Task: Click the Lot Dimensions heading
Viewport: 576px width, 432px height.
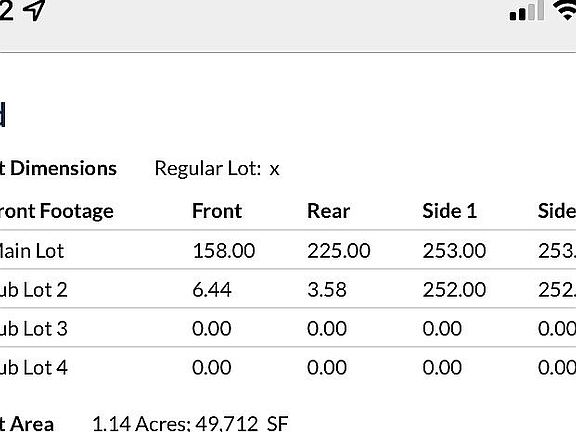Action: [x=58, y=169]
